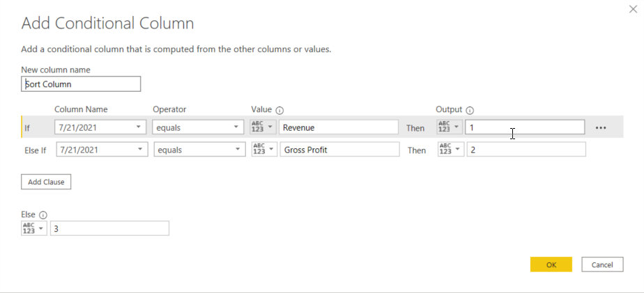The image size is (644, 293).
Task: Open the Else If row Column Name dropdown
Action: [102, 150]
